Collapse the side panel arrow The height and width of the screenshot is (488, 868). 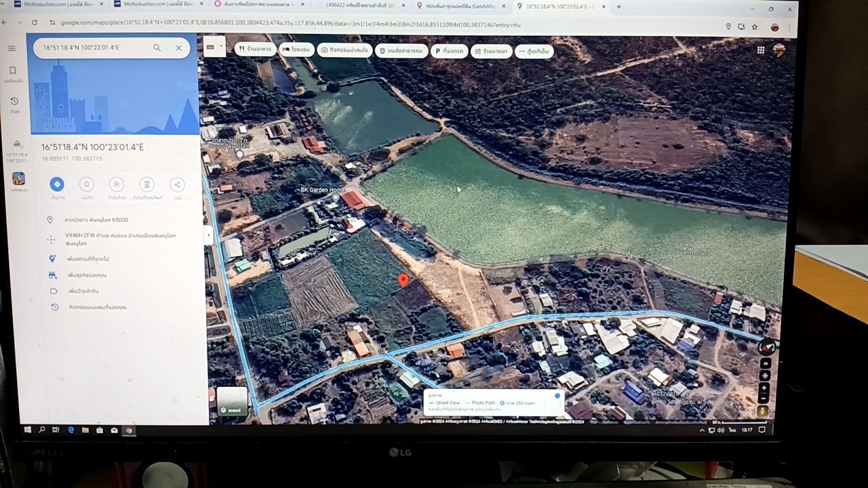208,235
